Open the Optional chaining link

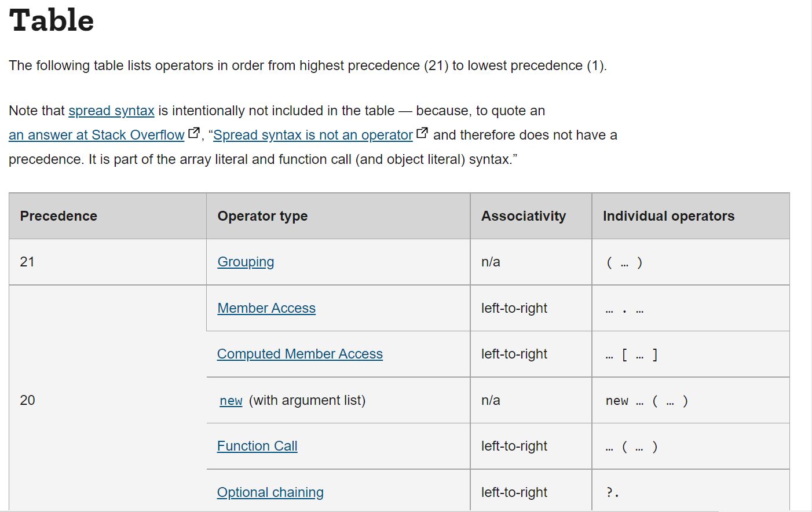coord(270,492)
